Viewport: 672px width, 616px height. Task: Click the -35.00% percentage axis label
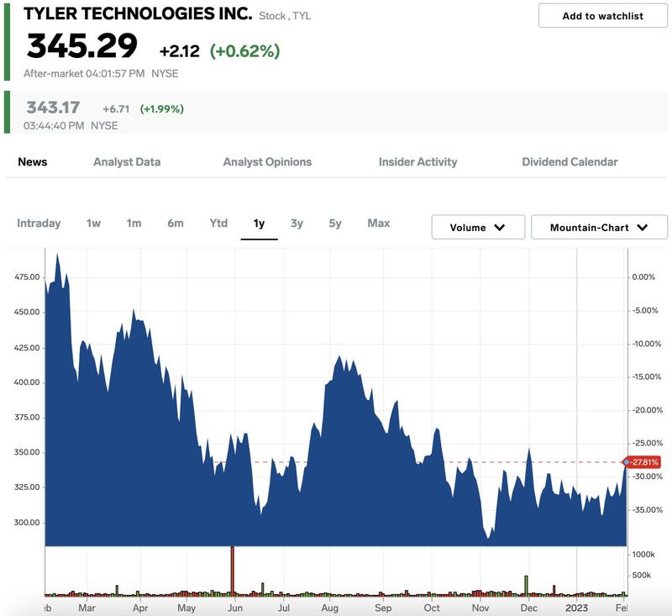[646, 509]
